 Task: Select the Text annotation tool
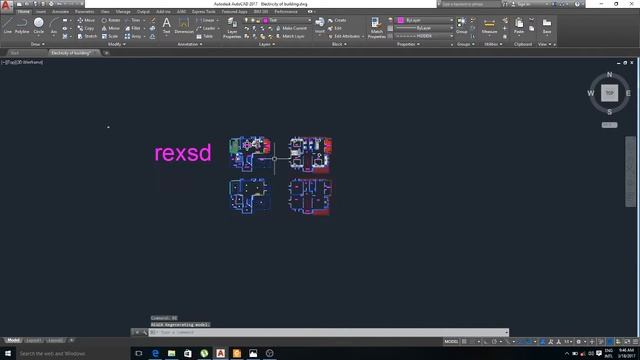click(167, 25)
